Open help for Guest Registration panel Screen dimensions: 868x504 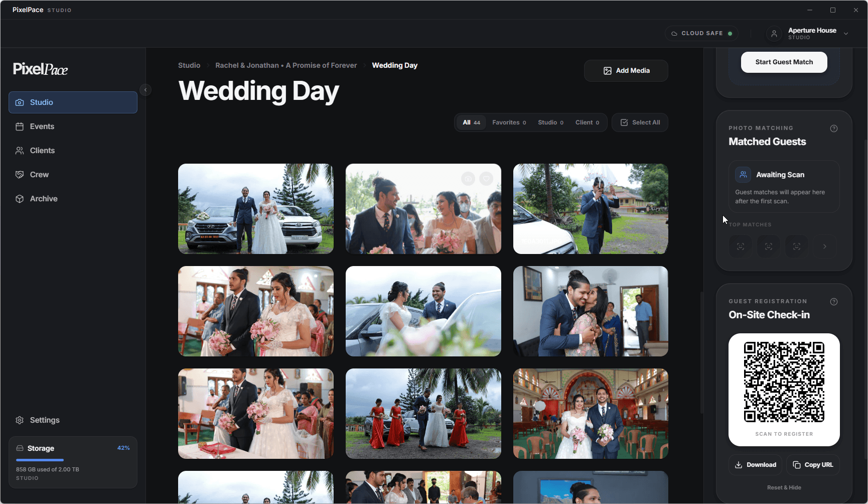click(834, 302)
